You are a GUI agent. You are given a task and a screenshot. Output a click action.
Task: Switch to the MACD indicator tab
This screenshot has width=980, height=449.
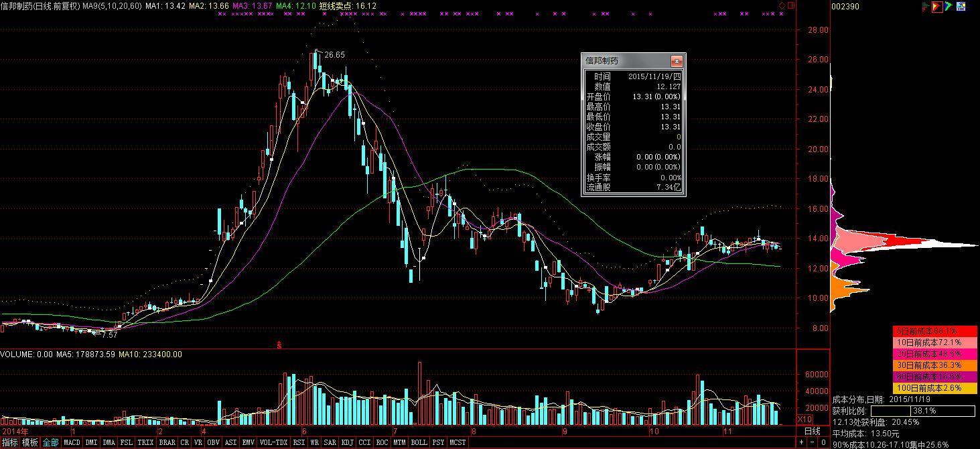pos(72,443)
